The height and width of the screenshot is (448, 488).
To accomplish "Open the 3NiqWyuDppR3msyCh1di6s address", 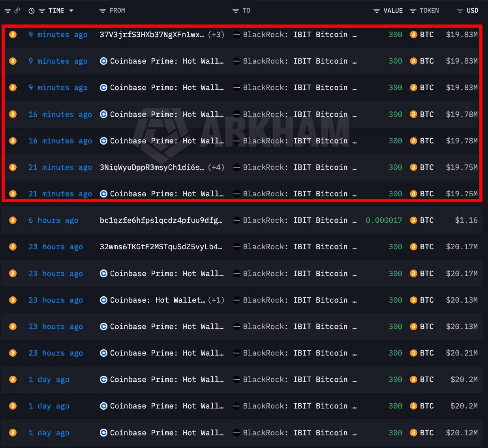I will tap(152, 168).
